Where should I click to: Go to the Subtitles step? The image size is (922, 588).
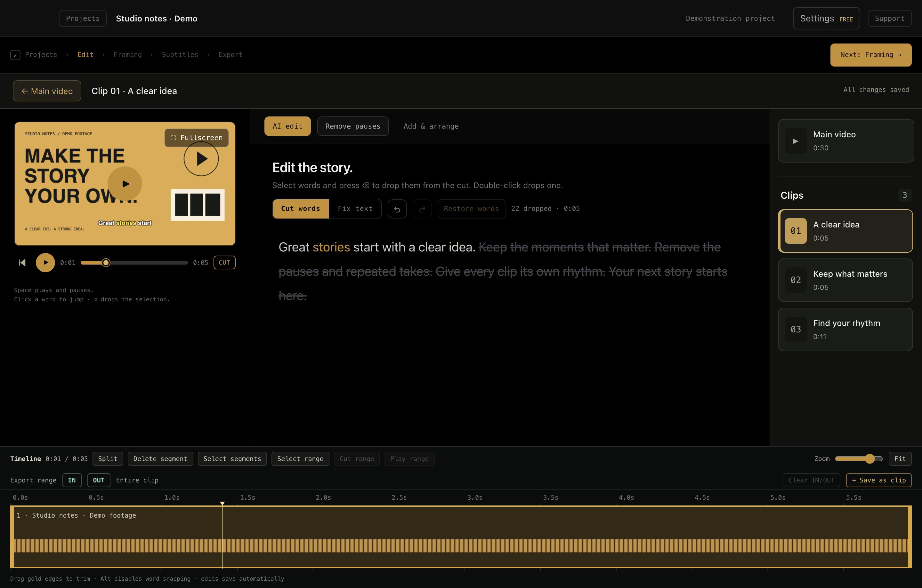(x=180, y=55)
